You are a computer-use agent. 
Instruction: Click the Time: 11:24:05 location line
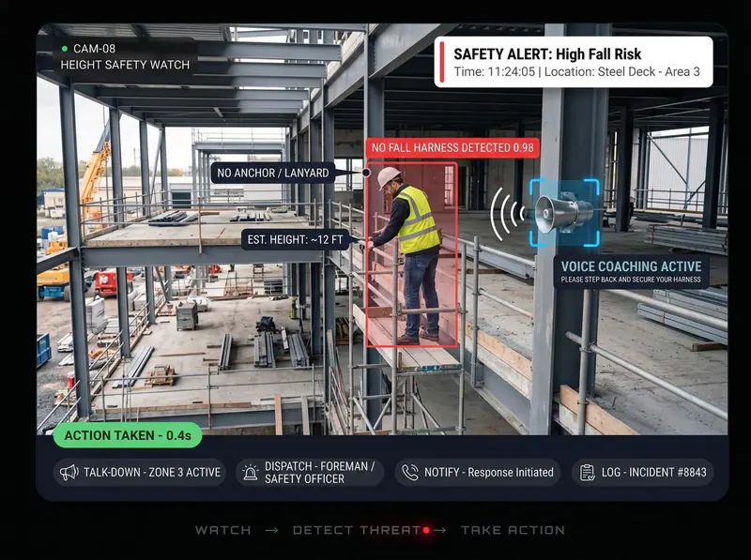point(576,72)
